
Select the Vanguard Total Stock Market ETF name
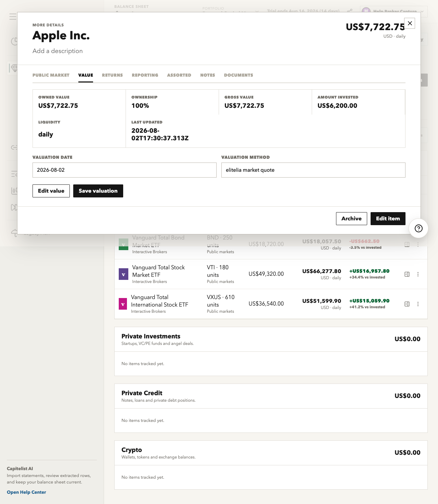click(x=158, y=271)
